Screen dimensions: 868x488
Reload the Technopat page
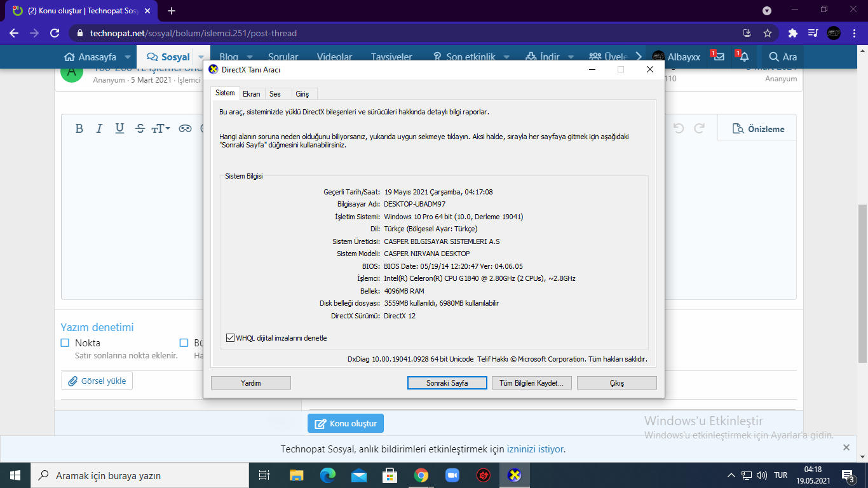[55, 33]
